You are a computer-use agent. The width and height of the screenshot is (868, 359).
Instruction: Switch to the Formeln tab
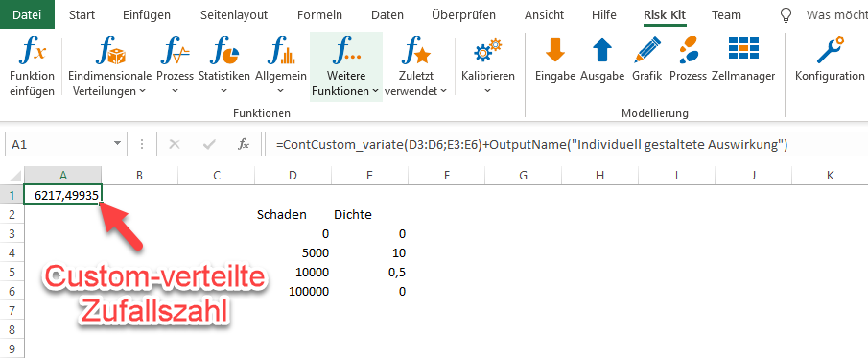pyautogui.click(x=319, y=15)
